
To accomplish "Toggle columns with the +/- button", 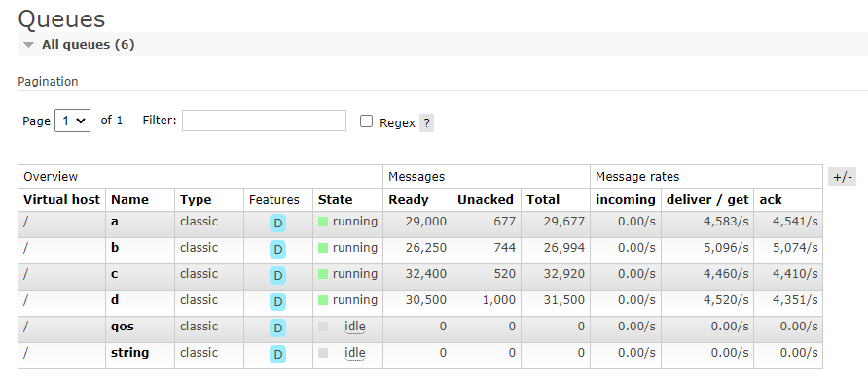I will (842, 177).
